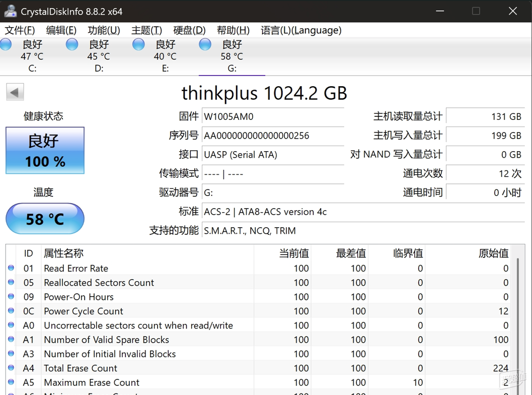This screenshot has width=532, height=395.
Task: Click status dot for Read Error Rate
Action: tap(11, 268)
